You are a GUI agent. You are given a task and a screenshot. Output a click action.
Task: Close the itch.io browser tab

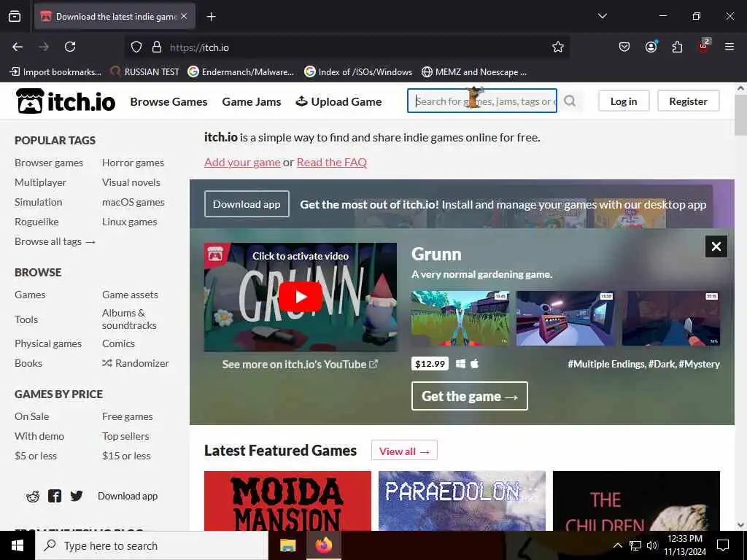coord(184,16)
